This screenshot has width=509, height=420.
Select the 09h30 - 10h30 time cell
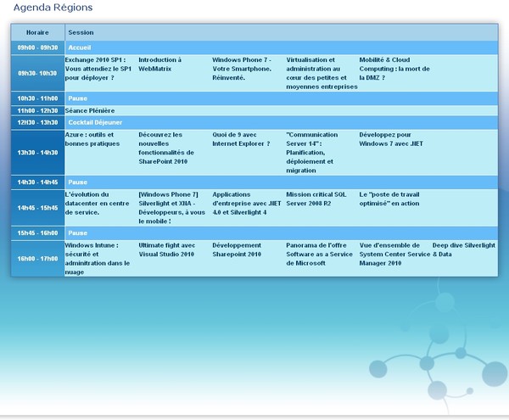(37, 73)
